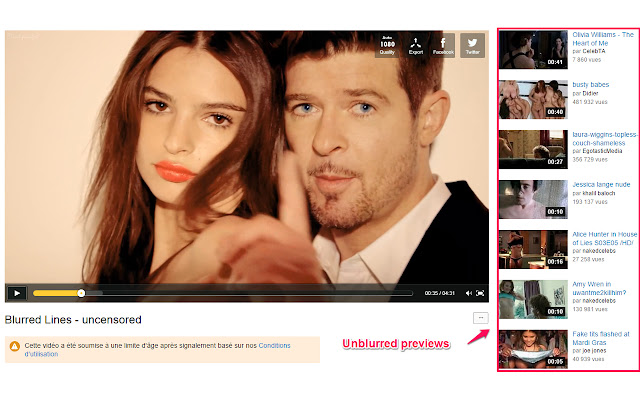
Task: Click the "7 860 vues" view count
Action: [587, 60]
